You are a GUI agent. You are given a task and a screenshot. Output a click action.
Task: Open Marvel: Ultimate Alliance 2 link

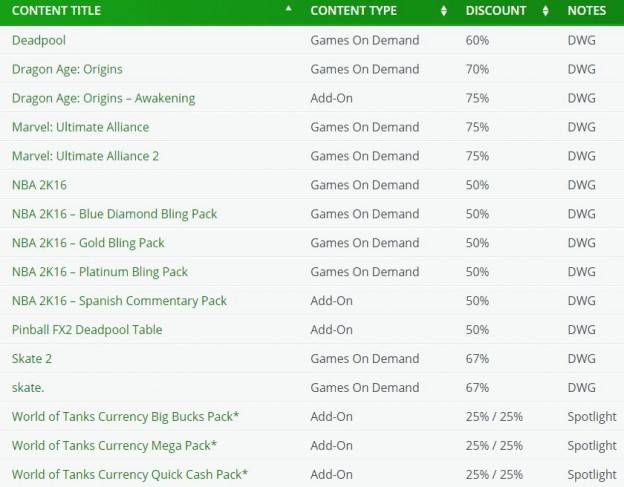click(86, 156)
